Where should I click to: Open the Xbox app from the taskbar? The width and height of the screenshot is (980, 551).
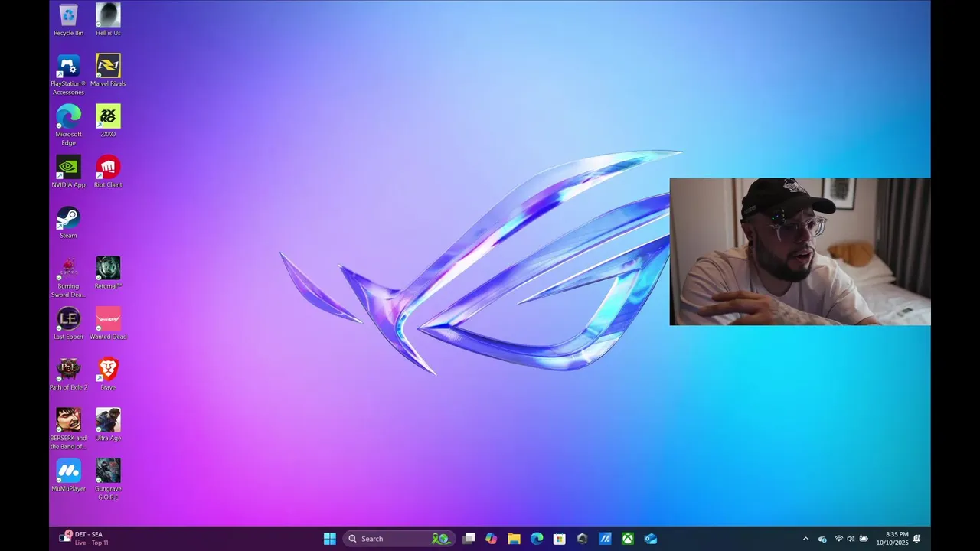point(628,539)
